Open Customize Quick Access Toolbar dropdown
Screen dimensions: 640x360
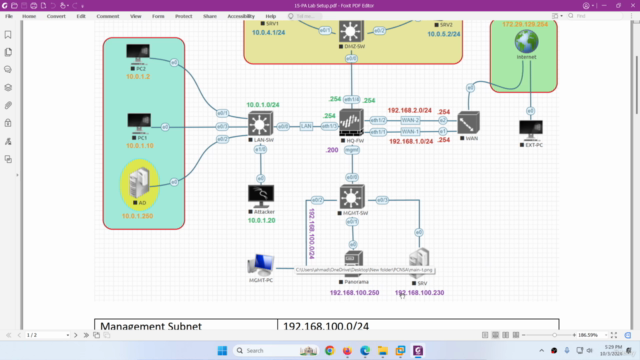[x=82, y=6]
